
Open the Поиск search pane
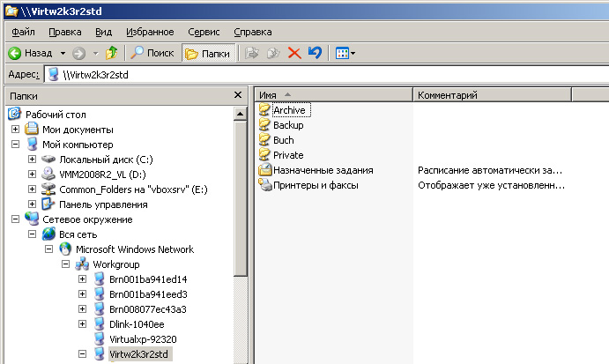coord(152,53)
